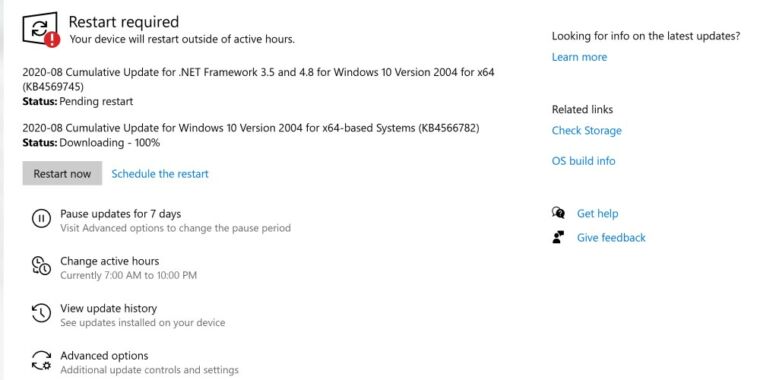Open the Give feedback link
760x380 pixels.
[611, 238]
